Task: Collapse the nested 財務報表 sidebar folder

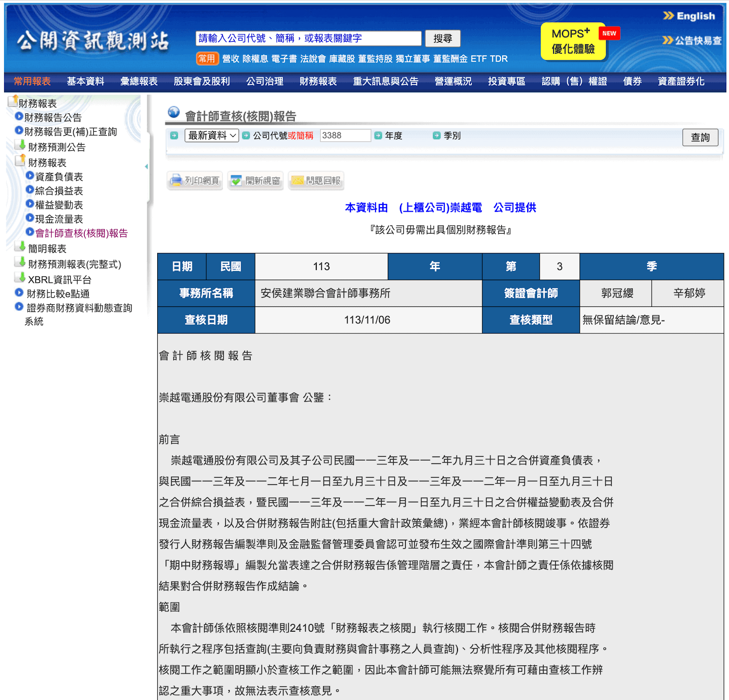Action: point(21,160)
